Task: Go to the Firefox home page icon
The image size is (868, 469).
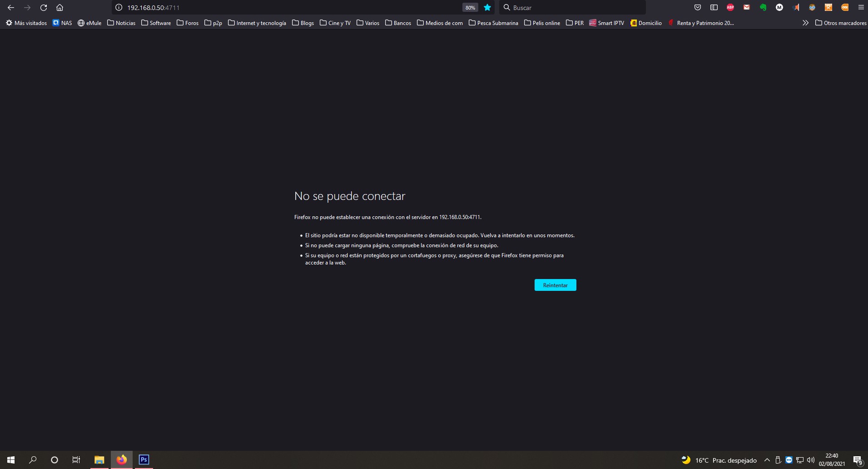Action: tap(60, 8)
